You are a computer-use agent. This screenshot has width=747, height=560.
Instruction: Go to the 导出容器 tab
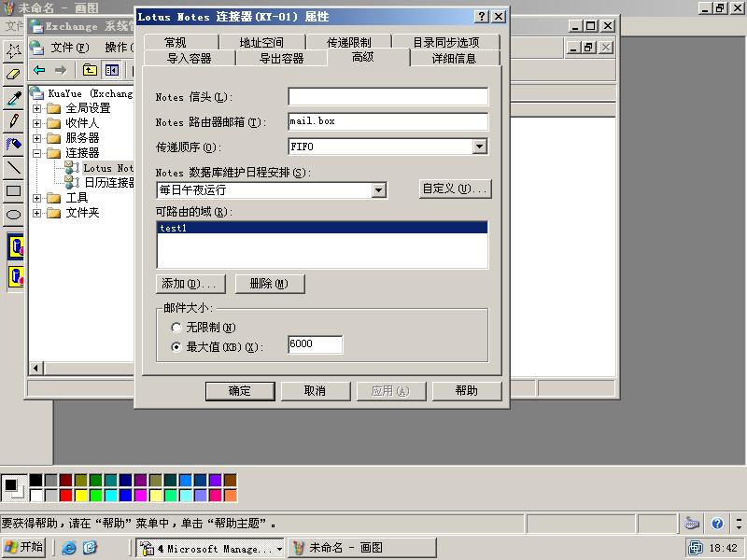pos(282,58)
